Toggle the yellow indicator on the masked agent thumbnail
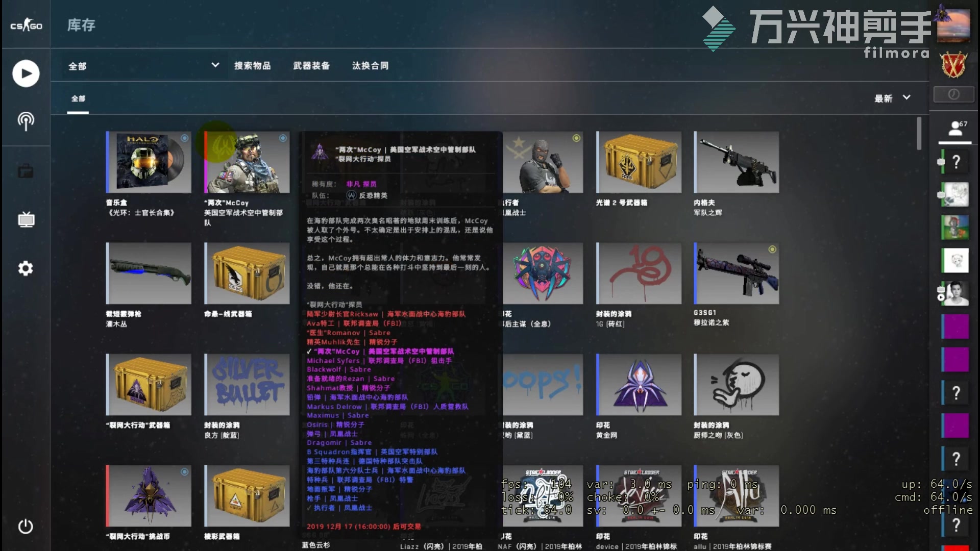This screenshot has height=551, width=980. (576, 137)
